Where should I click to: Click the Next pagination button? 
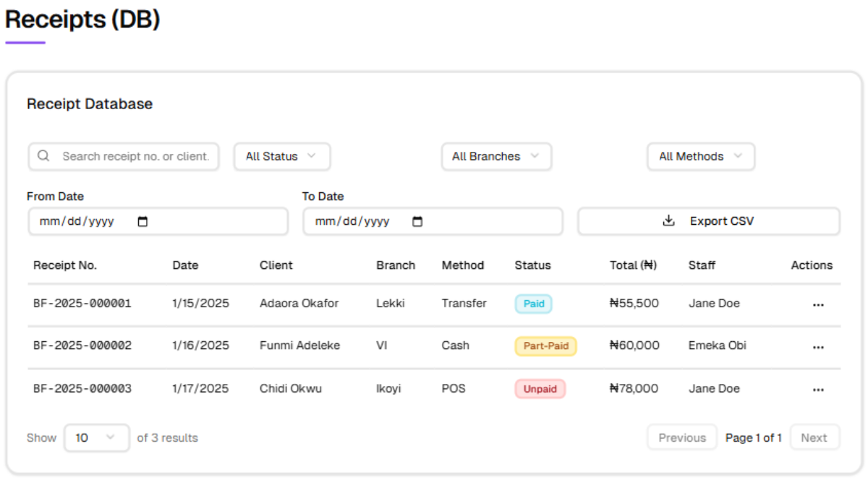click(814, 437)
